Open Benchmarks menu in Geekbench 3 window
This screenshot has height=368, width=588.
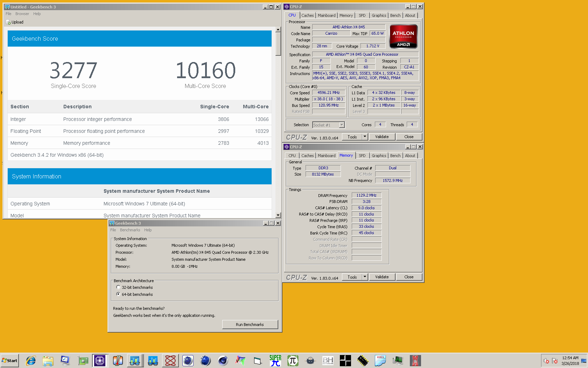(130, 230)
